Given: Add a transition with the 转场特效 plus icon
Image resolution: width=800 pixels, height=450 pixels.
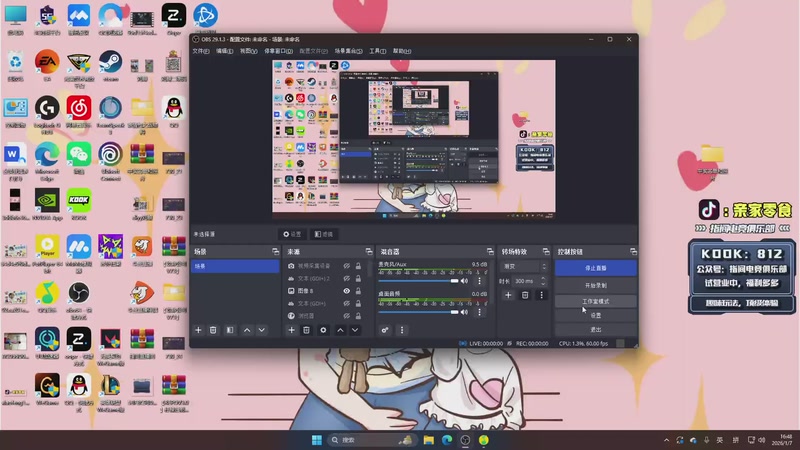Looking at the screenshot, I should [x=508, y=295].
